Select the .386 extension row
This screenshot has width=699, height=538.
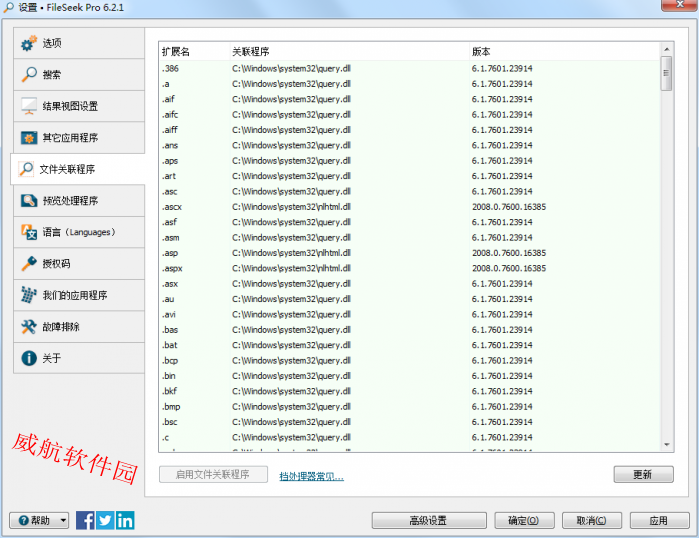(409, 68)
